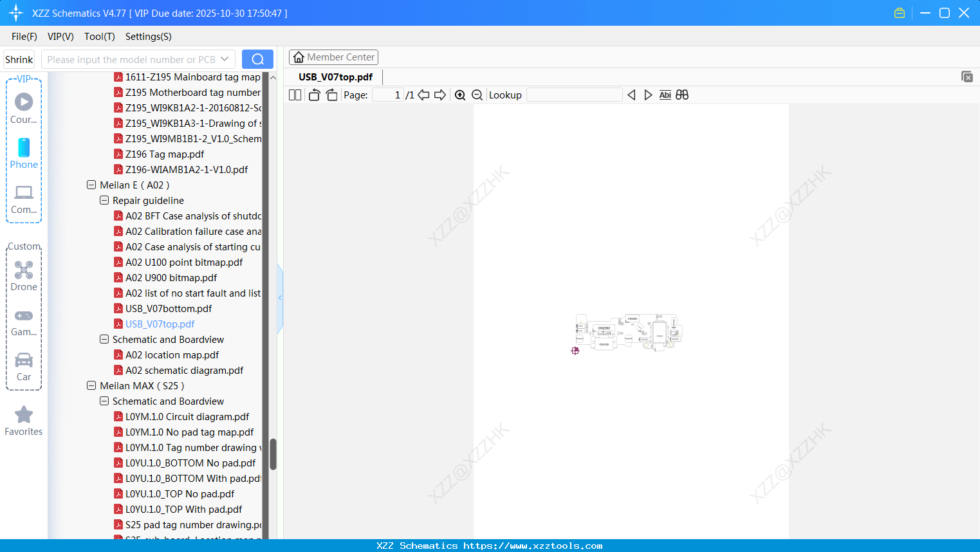The width and height of the screenshot is (980, 552).
Task: Collapse A02 Schematic and Boardview folder
Action: [104, 340]
